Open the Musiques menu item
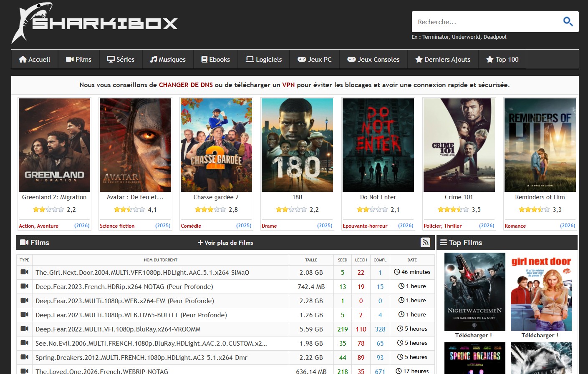 coord(168,59)
